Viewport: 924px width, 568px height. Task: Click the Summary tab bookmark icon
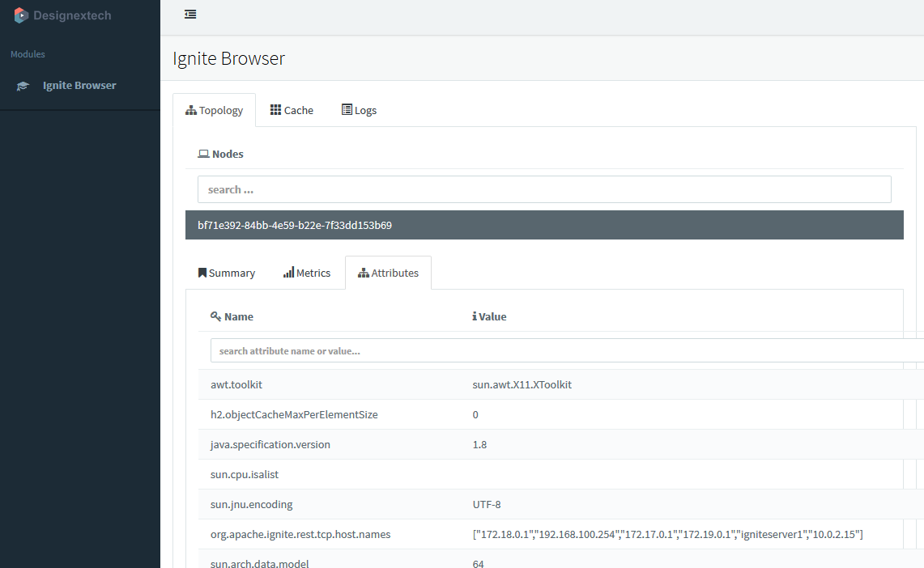point(202,273)
